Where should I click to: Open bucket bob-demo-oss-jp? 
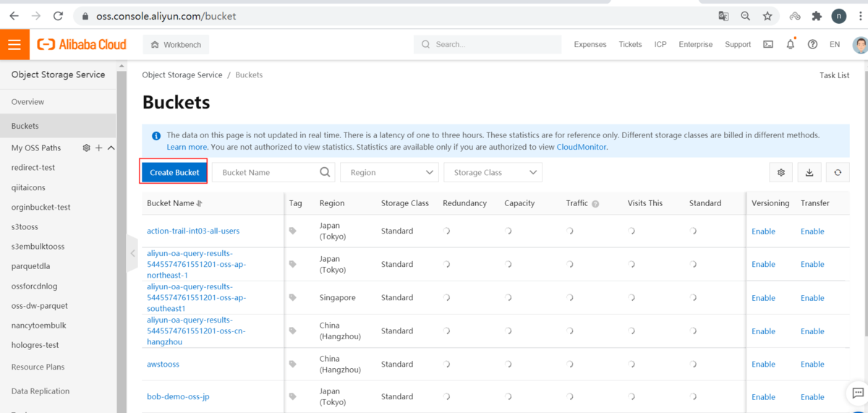(178, 397)
